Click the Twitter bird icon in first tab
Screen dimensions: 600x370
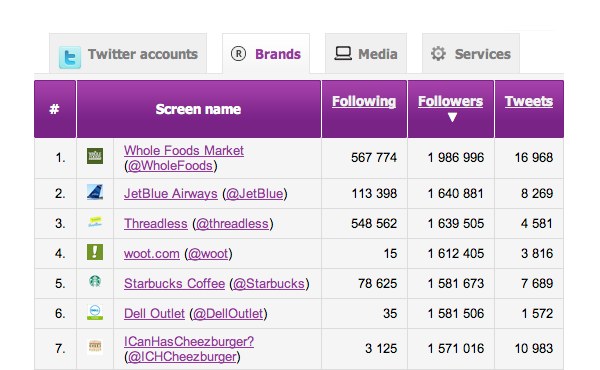(70, 57)
